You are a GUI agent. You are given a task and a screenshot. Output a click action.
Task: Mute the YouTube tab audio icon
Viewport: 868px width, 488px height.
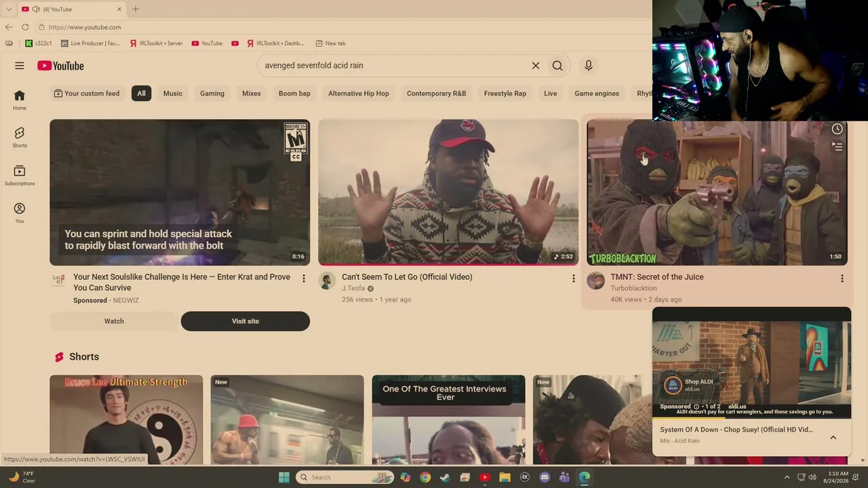click(35, 9)
